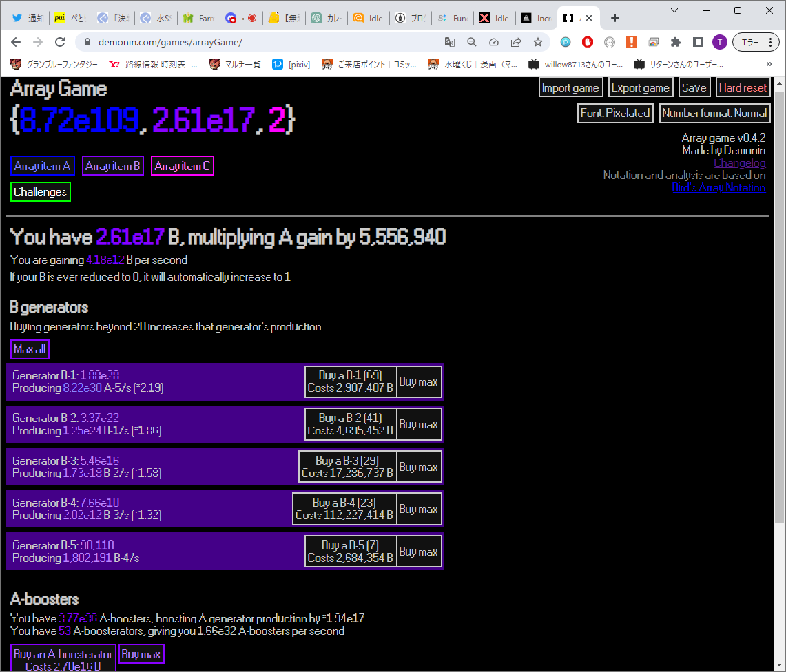Screen dimensions: 786x672
Task: Bookmark this page with the star icon
Action: click(x=538, y=42)
